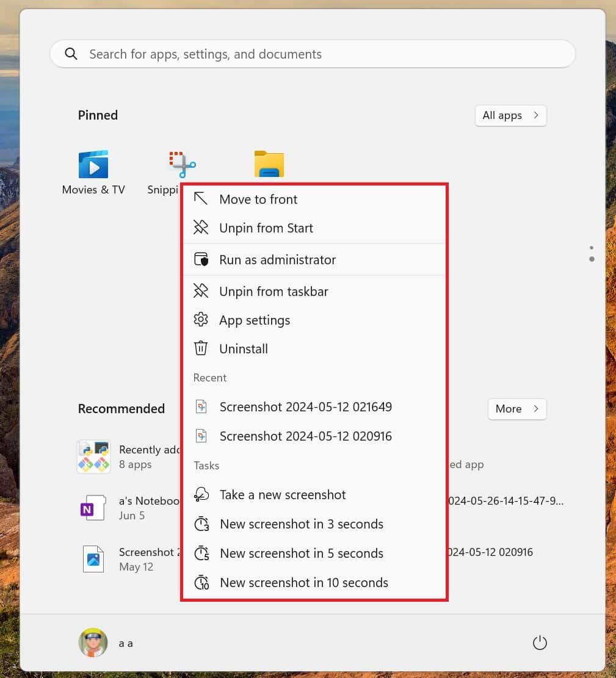Image resolution: width=616 pixels, height=678 pixels.
Task: Click the Run as administrator shield icon
Action: (x=201, y=259)
